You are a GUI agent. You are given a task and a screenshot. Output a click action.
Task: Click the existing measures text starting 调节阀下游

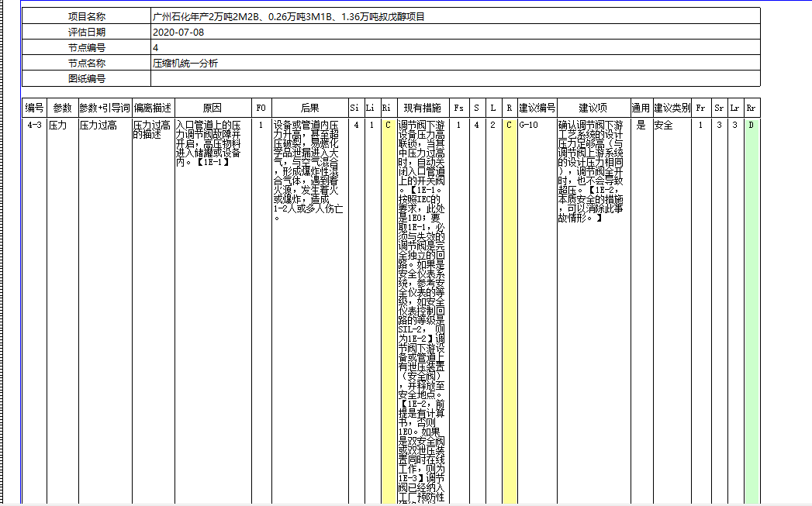[x=422, y=312]
